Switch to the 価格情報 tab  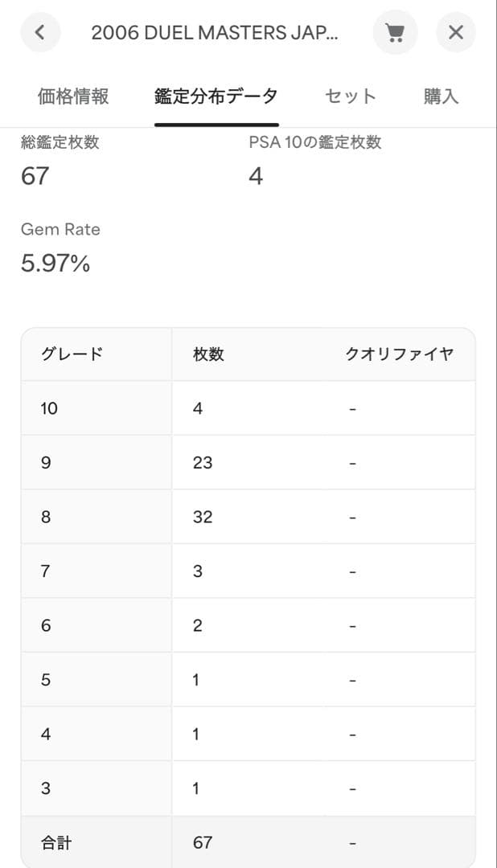point(73,96)
